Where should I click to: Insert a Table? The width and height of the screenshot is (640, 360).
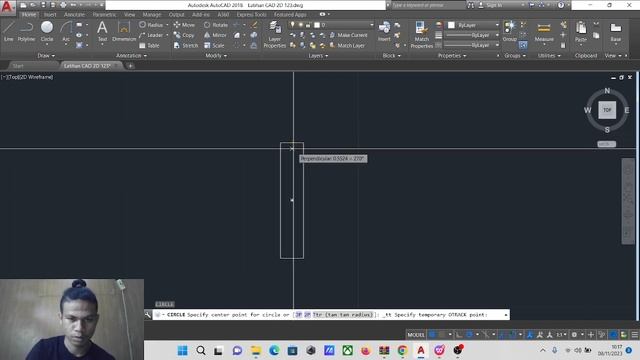point(149,45)
